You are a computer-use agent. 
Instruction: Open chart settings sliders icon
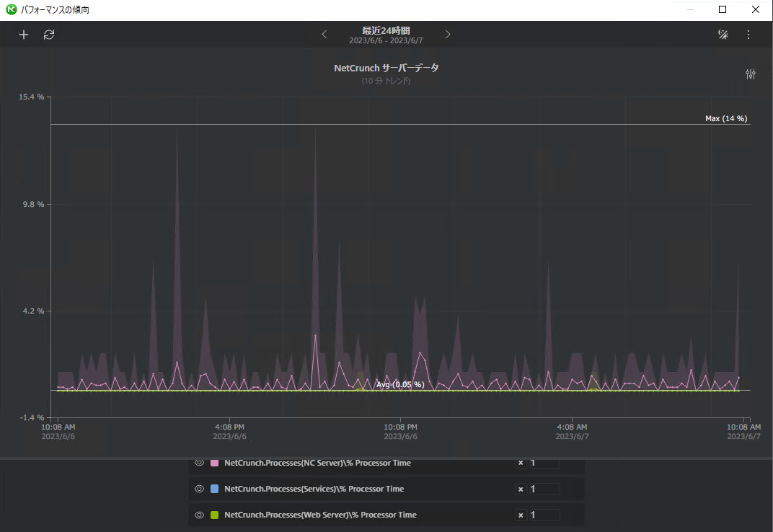[751, 74]
